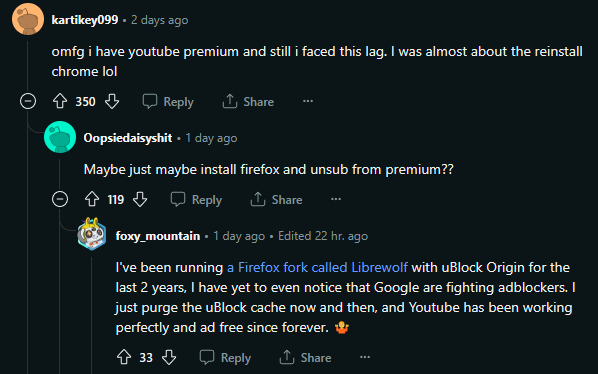Viewport: 598px width, 374px height.
Task: Open foxy_mountain's username profile
Action: click(158, 236)
